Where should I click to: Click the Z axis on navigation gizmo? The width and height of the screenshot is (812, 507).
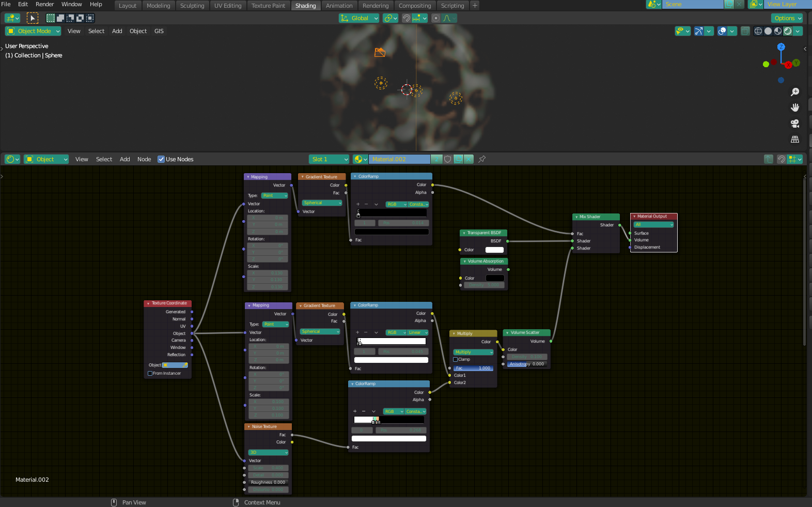click(781, 47)
